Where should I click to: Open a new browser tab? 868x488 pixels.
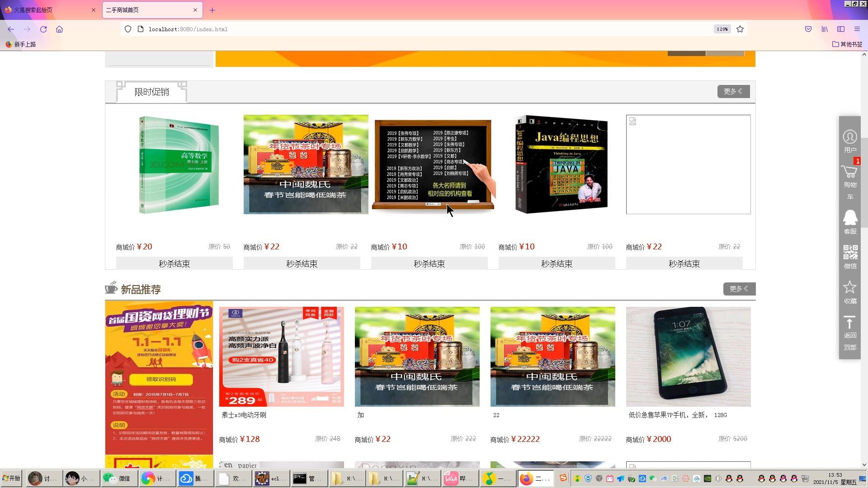(212, 9)
